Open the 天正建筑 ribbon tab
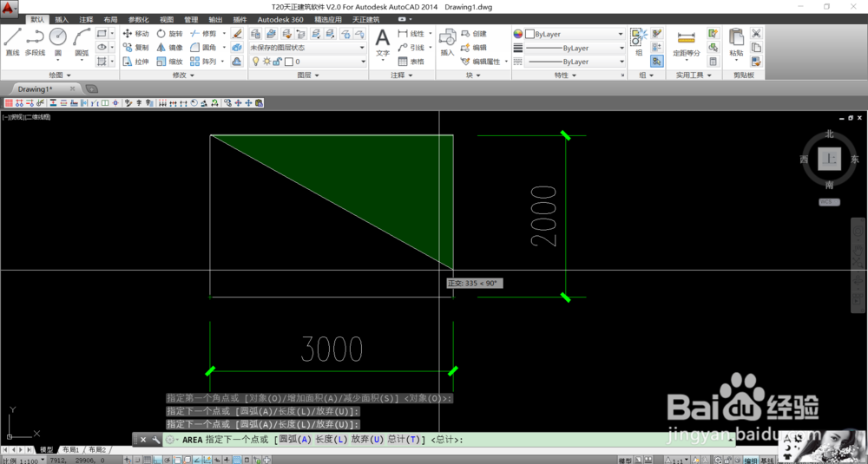Screen dimensions: 868x464 point(366,19)
